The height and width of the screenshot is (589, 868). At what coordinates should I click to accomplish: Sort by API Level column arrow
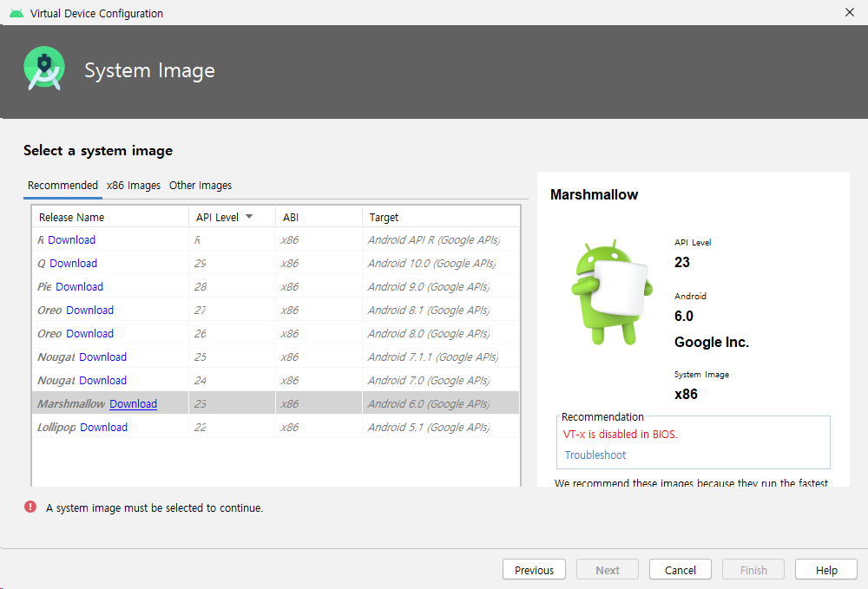click(249, 217)
